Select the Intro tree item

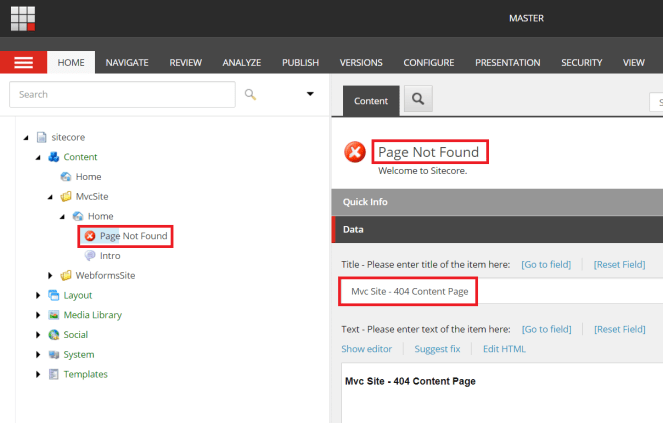110,256
